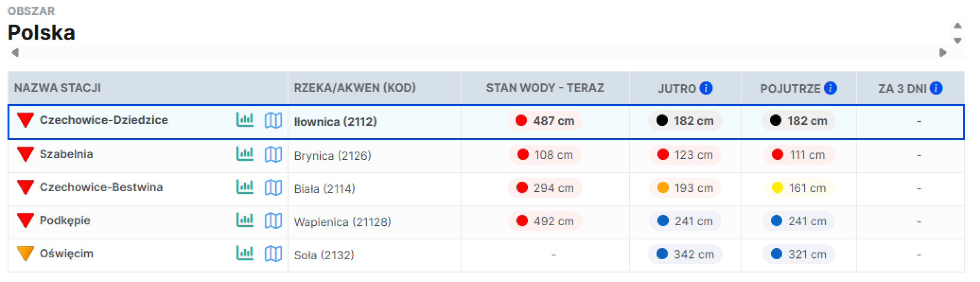
Task: Open map icon for Czechowice-Dziedzice station
Action: coord(273,120)
